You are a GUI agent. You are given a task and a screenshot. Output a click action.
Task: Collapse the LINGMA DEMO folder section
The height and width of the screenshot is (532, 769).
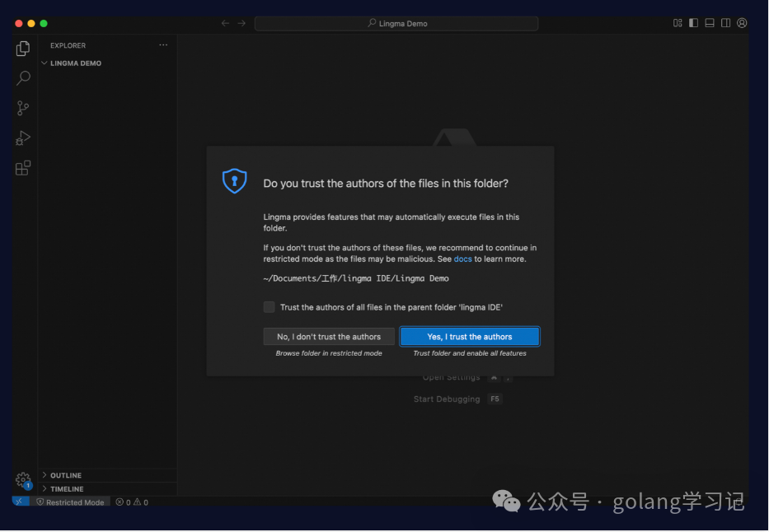click(x=108, y=63)
